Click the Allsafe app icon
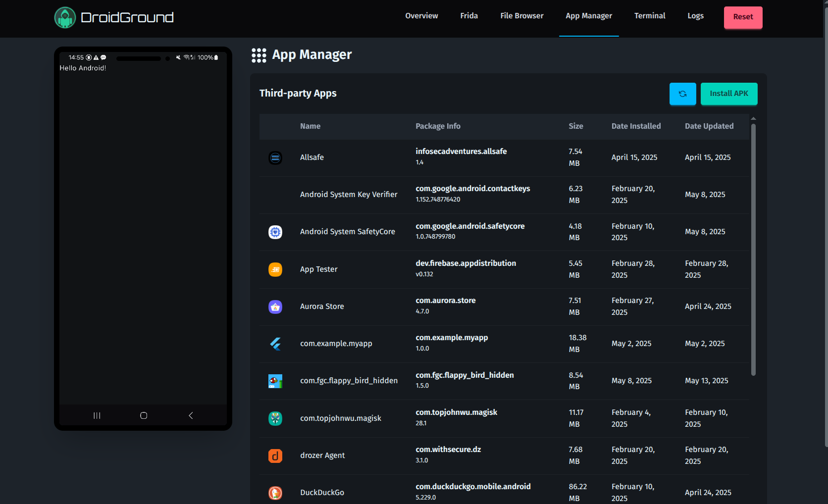Screen dimensions: 828x504 pos(275,158)
